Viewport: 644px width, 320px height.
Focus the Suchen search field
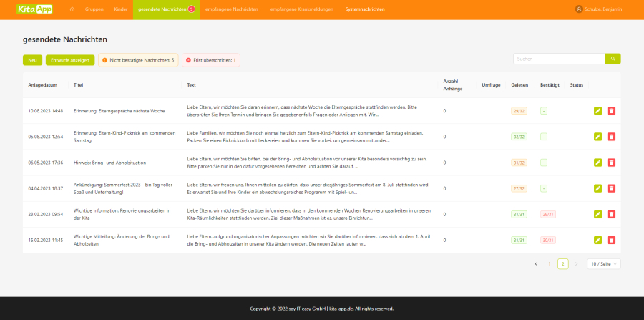click(x=559, y=59)
